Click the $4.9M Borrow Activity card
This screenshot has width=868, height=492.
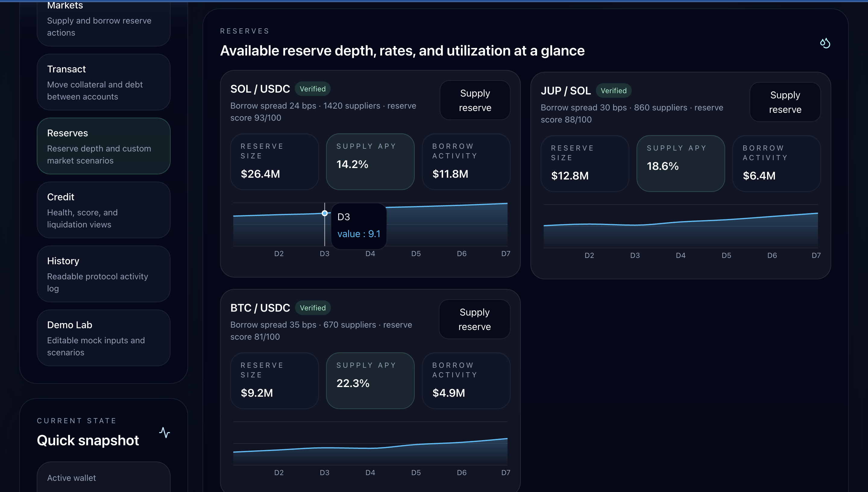click(466, 380)
